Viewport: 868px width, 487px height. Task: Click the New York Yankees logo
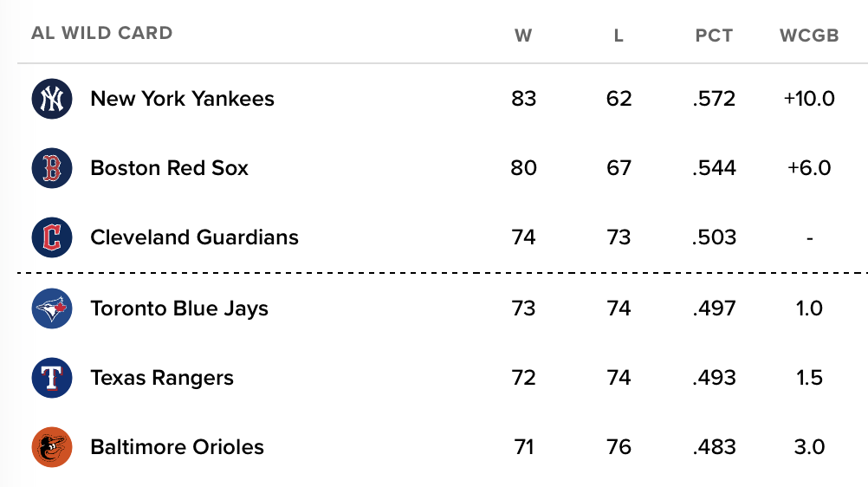point(51,99)
